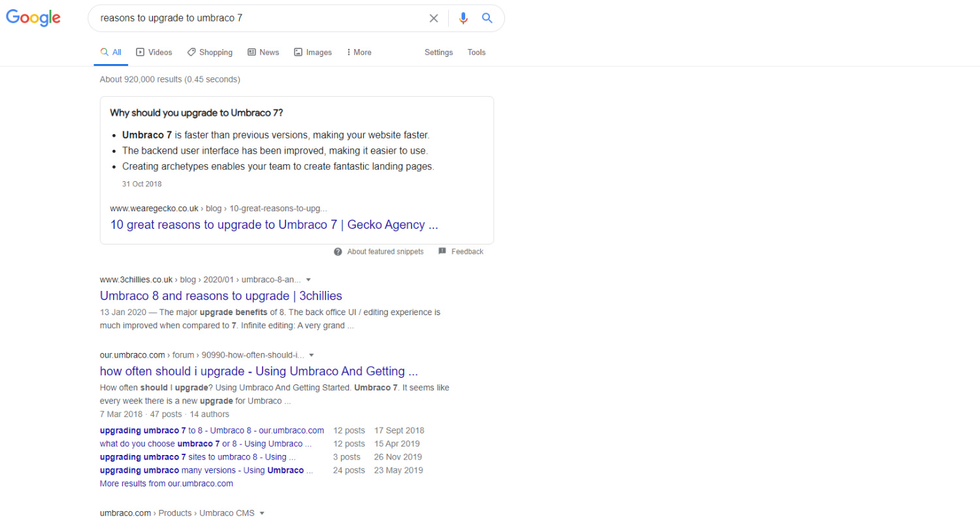
Task: Click the Feedback flag icon
Action: coord(442,251)
